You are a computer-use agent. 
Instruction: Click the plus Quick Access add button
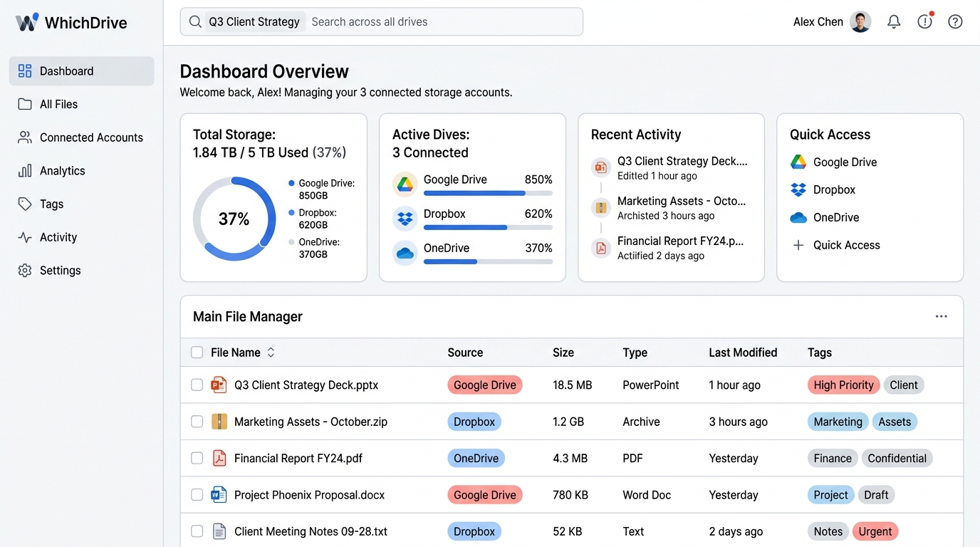pos(835,245)
